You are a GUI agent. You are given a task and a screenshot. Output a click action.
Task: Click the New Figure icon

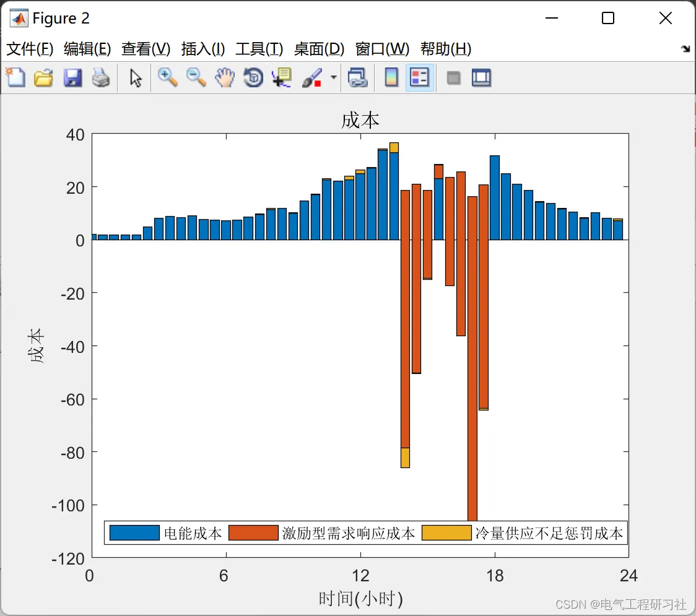[x=15, y=77]
